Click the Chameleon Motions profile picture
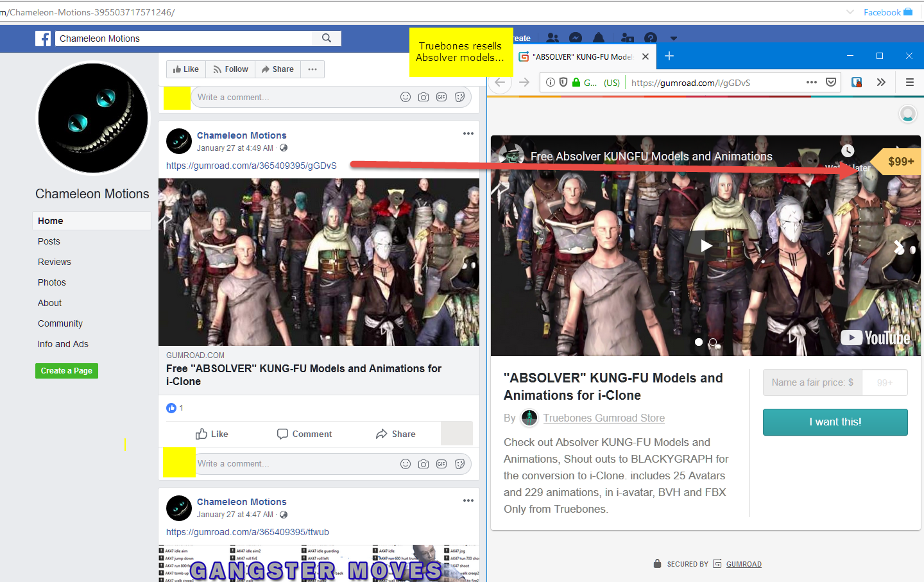The height and width of the screenshot is (582, 924). (93, 118)
